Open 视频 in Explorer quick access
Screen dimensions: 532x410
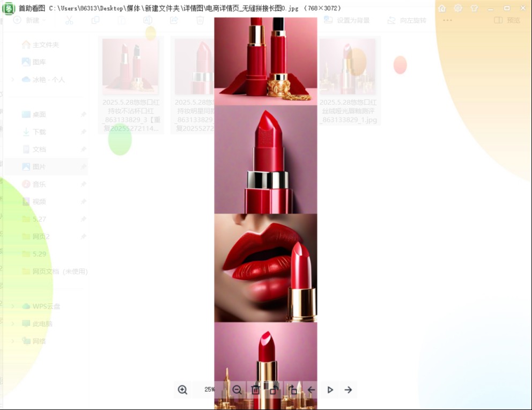(34, 202)
